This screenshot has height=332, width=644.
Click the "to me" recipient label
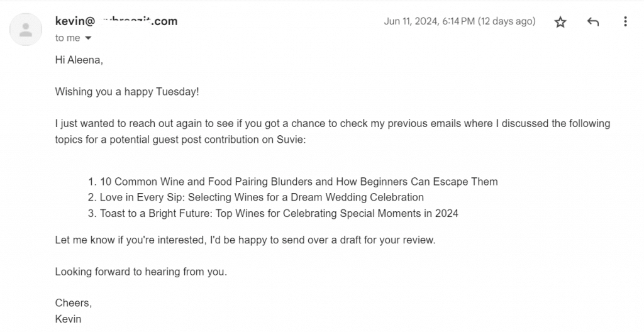(x=67, y=38)
